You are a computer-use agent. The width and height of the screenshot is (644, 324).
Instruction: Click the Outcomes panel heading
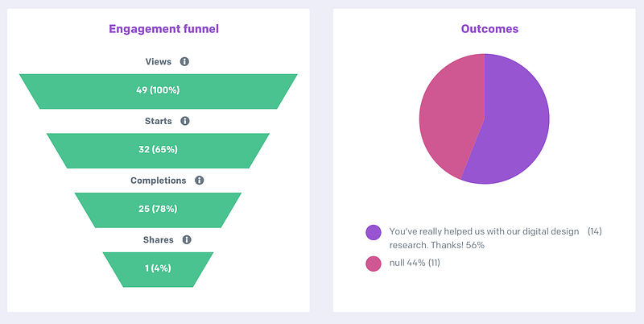click(489, 29)
